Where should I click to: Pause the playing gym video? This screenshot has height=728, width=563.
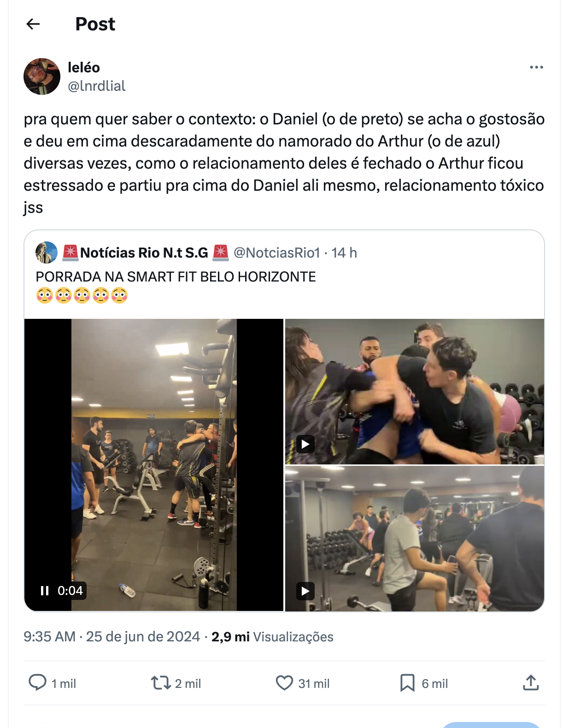tap(45, 591)
